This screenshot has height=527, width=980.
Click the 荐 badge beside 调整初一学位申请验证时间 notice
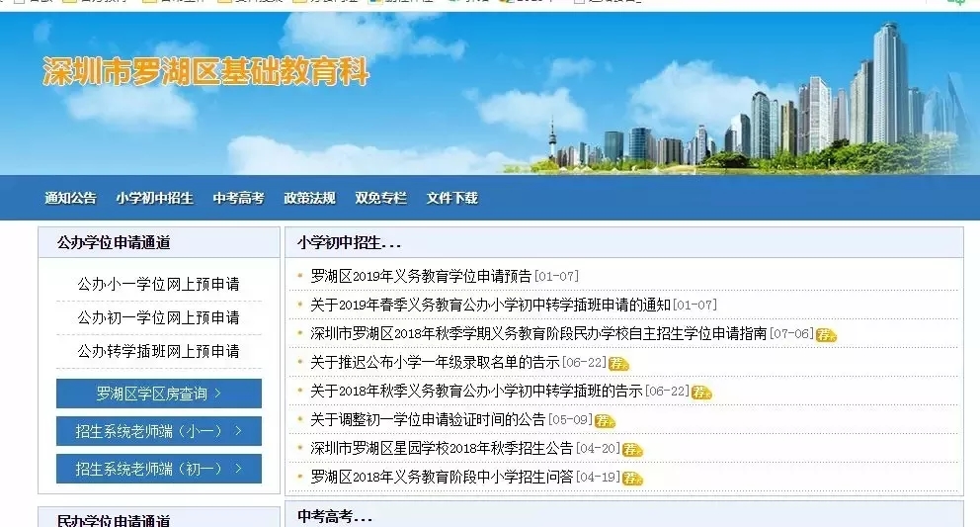pos(605,421)
